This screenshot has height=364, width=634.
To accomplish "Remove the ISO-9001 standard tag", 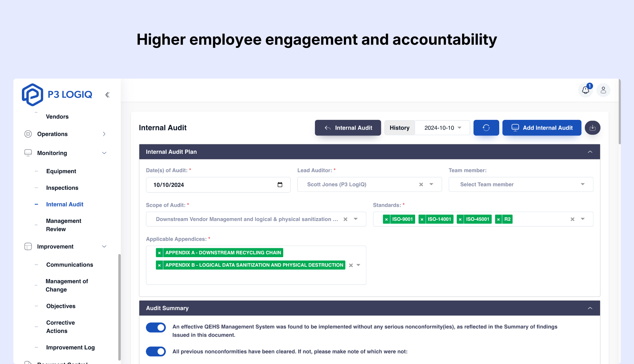I will 386,219.
